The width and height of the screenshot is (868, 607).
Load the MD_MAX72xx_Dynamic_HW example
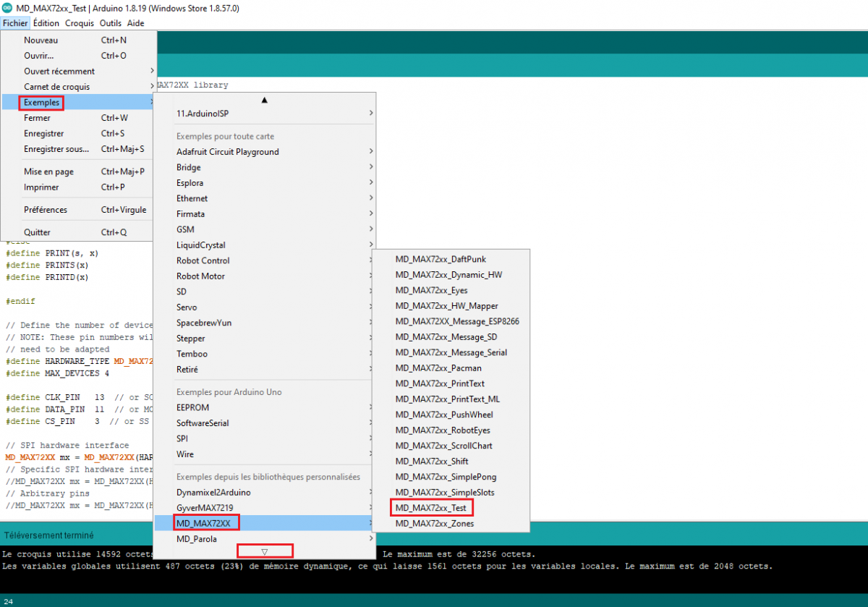point(451,275)
